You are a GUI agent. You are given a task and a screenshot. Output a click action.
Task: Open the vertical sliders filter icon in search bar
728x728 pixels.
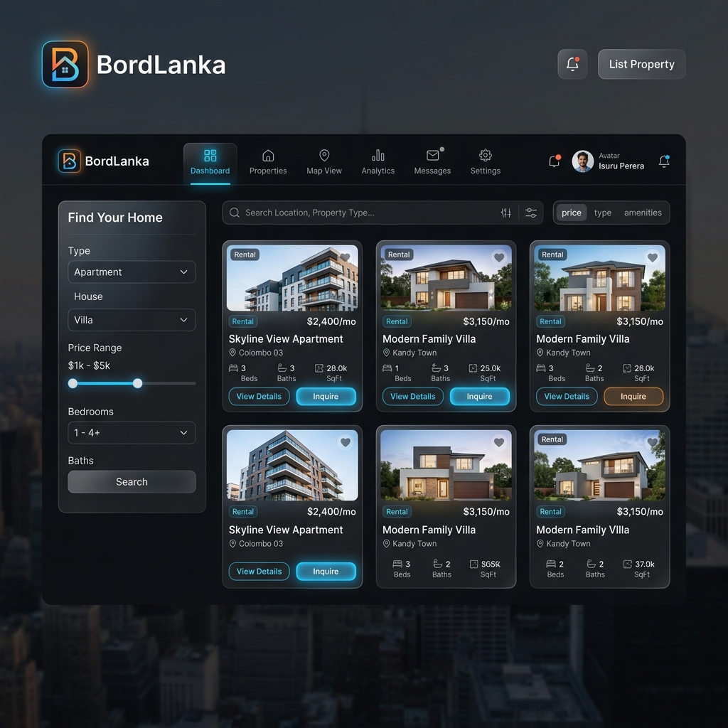(505, 213)
